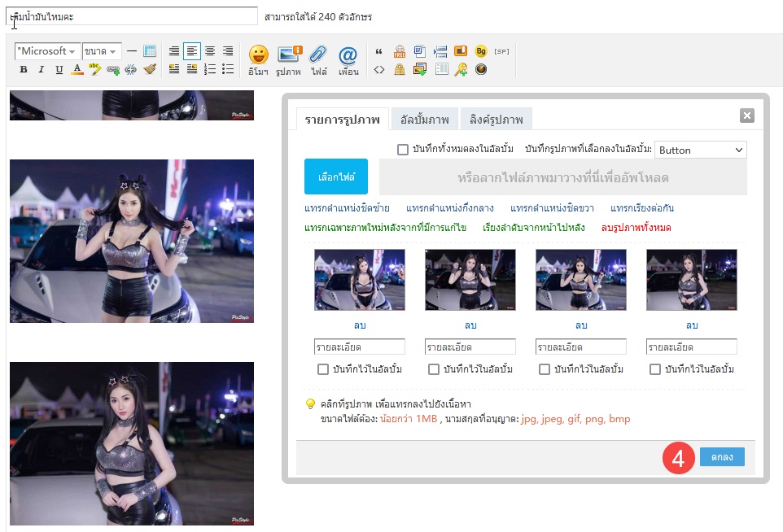The height and width of the screenshot is (532, 783).
Task: Tick album checkbox under first thumbnail
Action: pyautogui.click(x=323, y=369)
